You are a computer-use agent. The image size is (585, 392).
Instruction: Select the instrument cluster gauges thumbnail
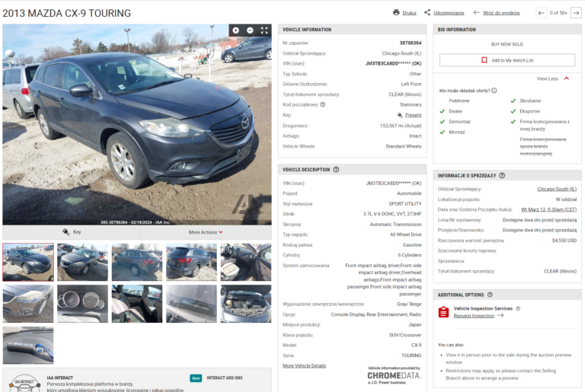tap(82, 304)
